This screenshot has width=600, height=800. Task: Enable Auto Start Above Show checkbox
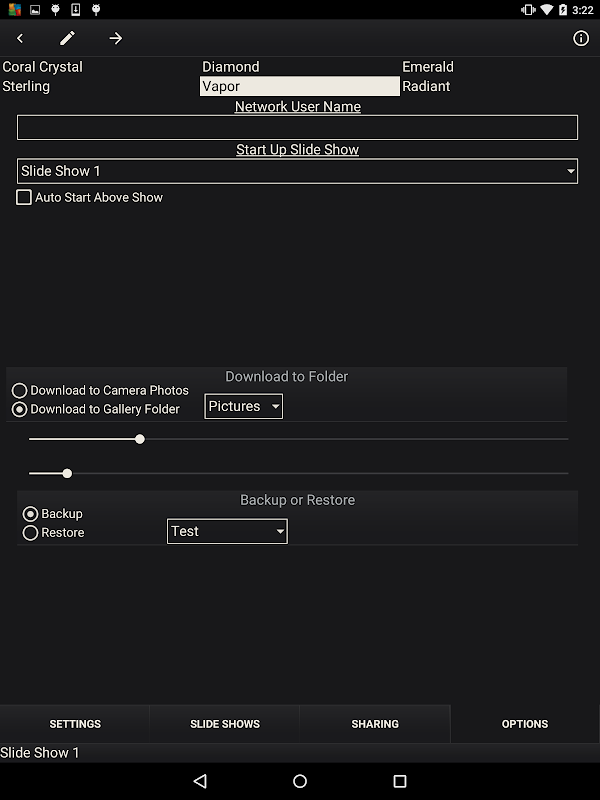pyautogui.click(x=24, y=197)
